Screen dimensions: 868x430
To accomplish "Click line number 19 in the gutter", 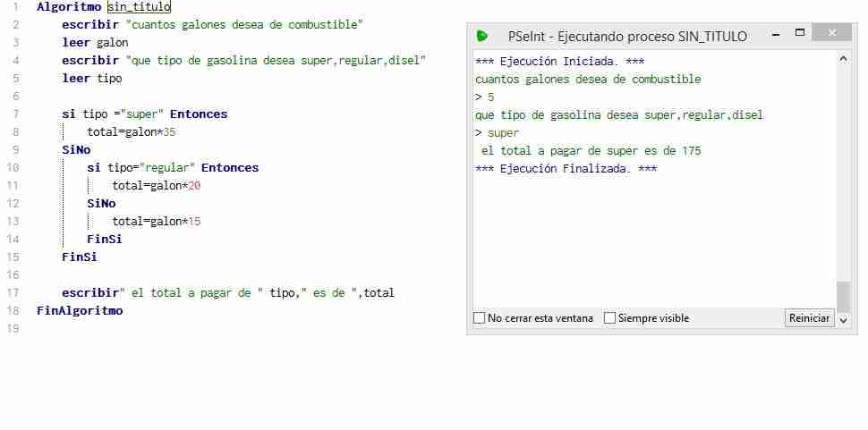I will coord(13,328).
